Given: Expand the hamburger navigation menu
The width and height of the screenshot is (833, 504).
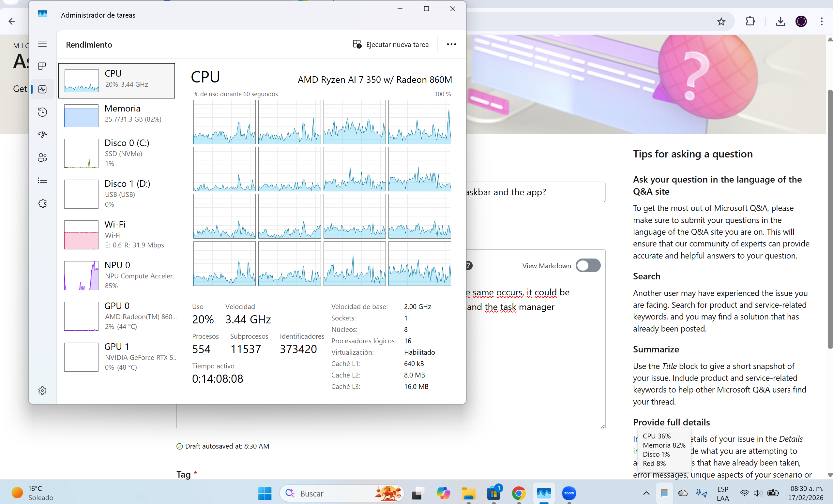Looking at the screenshot, I should coord(42,44).
